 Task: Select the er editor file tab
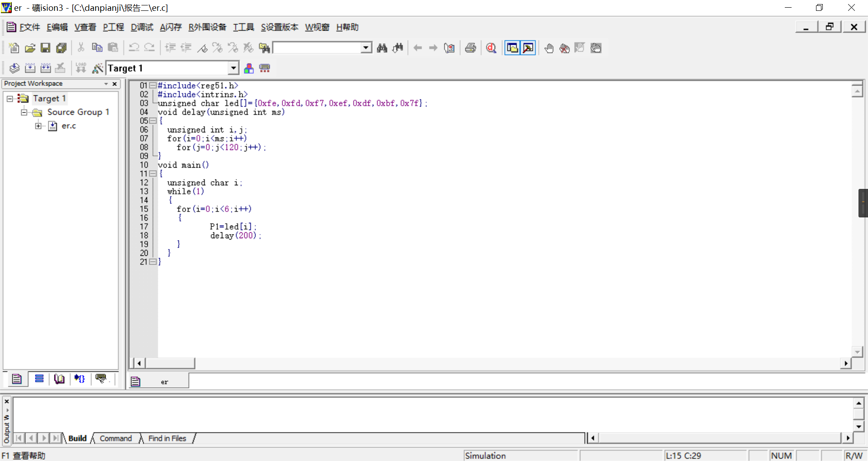[x=158, y=381]
